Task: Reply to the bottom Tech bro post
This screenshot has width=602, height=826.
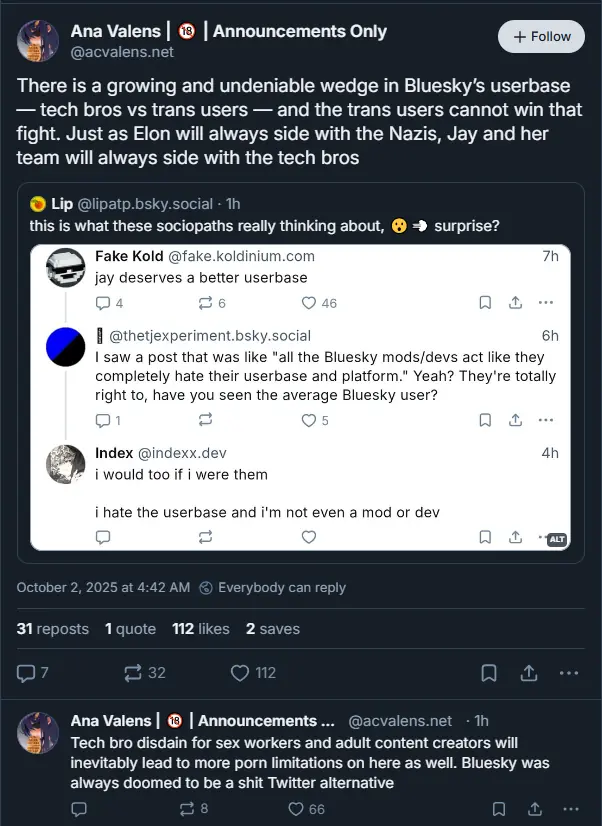Action: point(79,808)
